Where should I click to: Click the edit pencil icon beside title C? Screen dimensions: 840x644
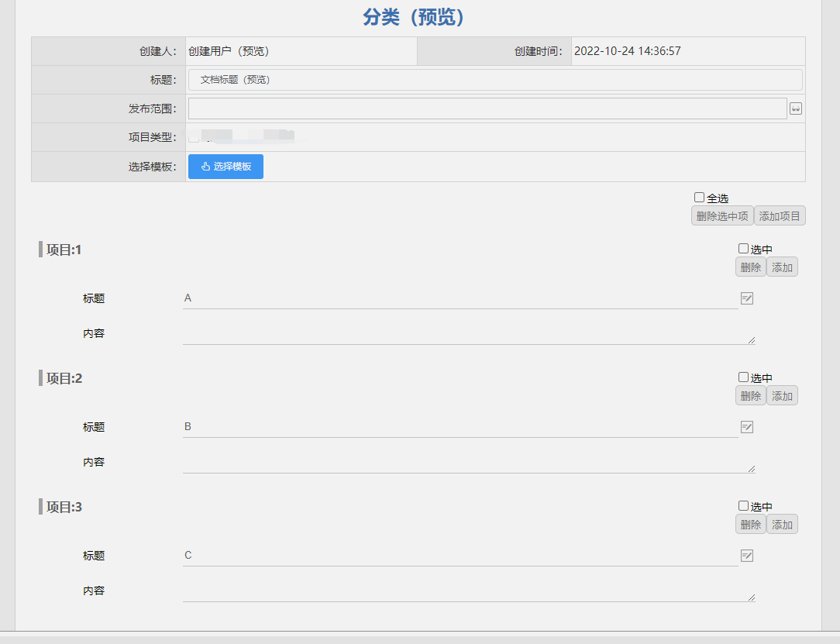coord(746,555)
